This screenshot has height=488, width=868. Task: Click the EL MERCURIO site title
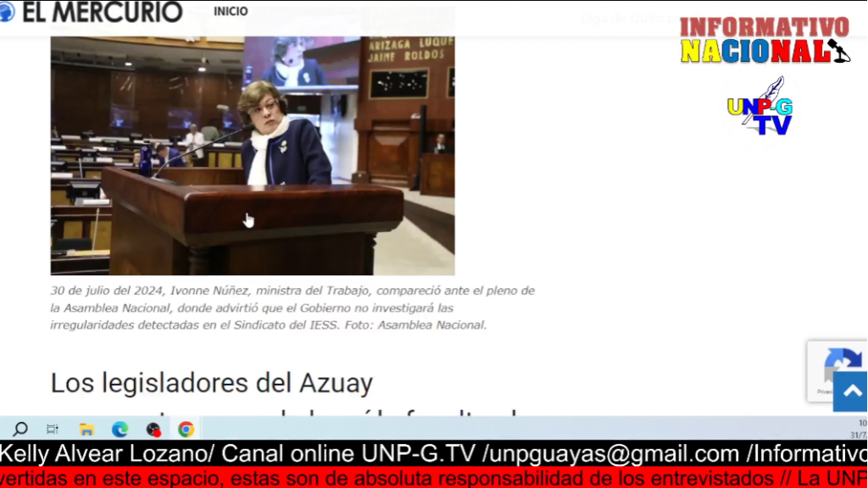(x=102, y=12)
